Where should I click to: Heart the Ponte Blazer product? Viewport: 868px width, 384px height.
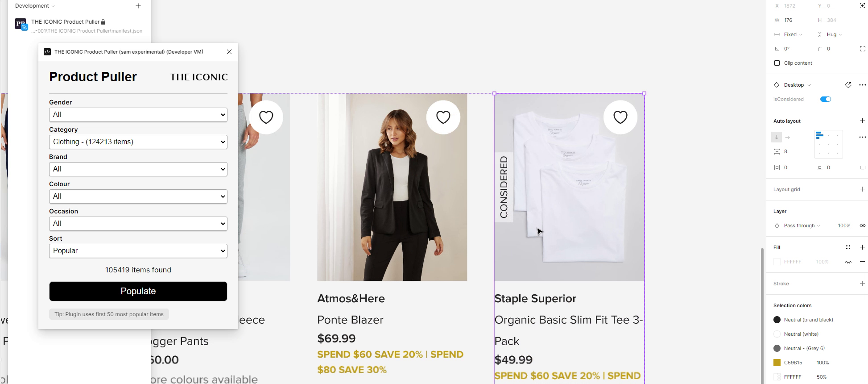[443, 117]
